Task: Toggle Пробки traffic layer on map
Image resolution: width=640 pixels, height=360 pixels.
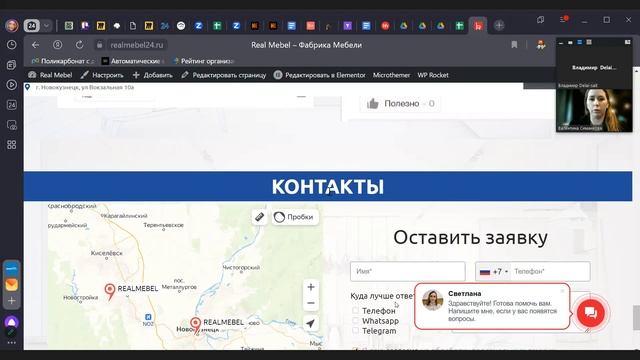Action: click(x=295, y=217)
